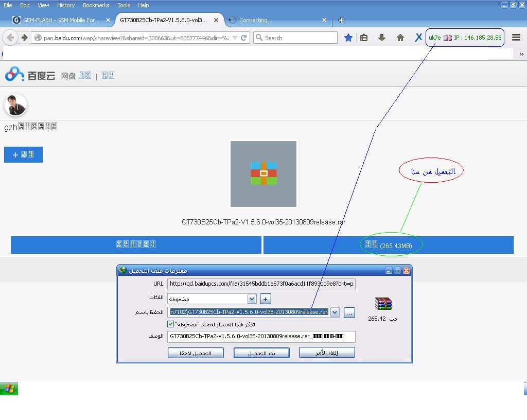The image size is (527, 420).
Task: Click the bookmark star icon
Action: (x=348, y=38)
